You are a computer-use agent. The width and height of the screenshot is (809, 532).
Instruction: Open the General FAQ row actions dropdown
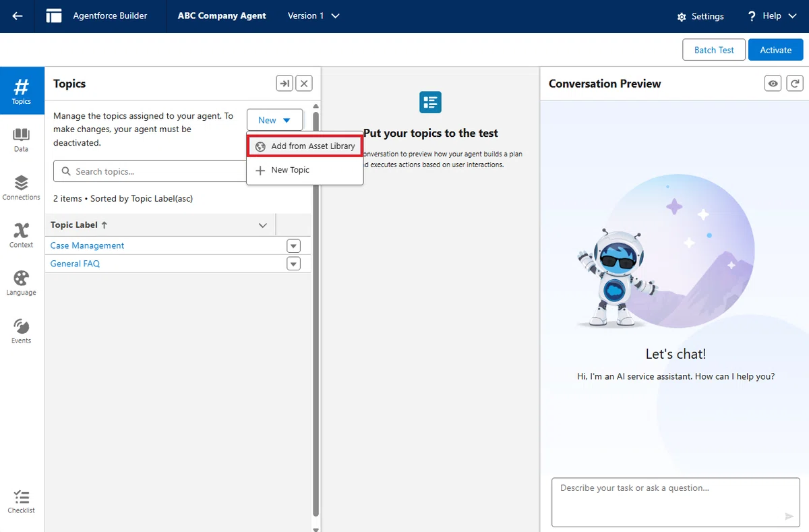(293, 264)
